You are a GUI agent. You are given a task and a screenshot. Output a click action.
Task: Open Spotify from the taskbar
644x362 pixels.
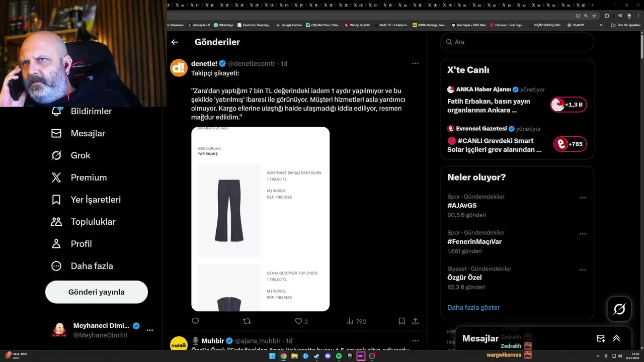339,356
